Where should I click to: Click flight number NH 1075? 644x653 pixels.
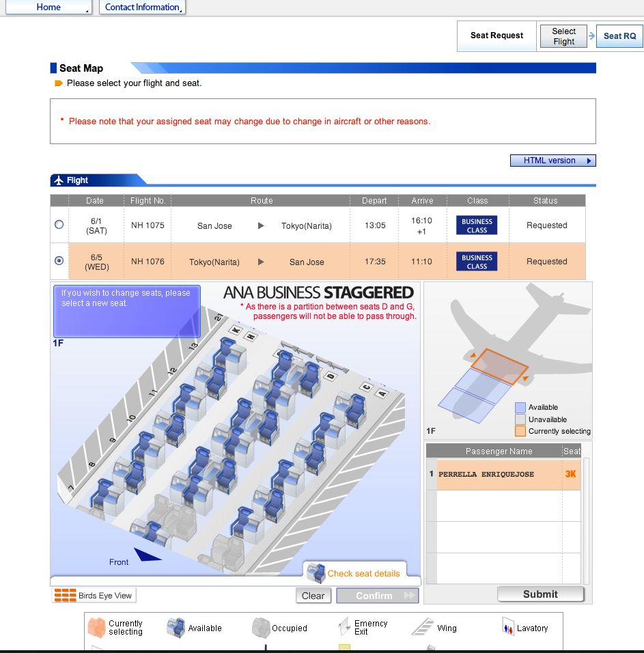148,225
